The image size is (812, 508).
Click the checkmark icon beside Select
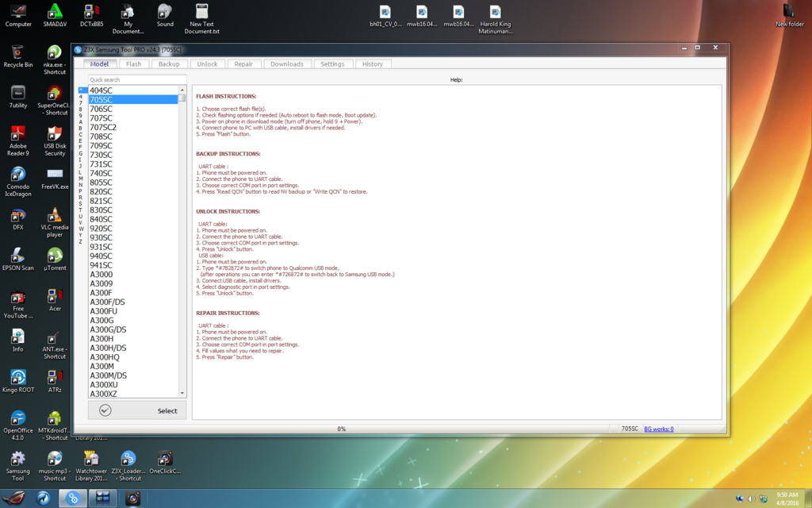click(105, 410)
